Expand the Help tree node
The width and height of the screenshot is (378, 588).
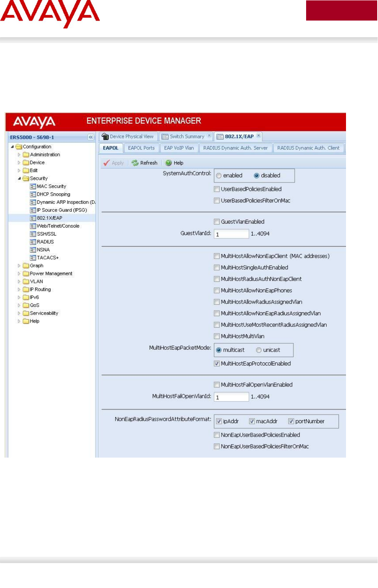(19, 321)
